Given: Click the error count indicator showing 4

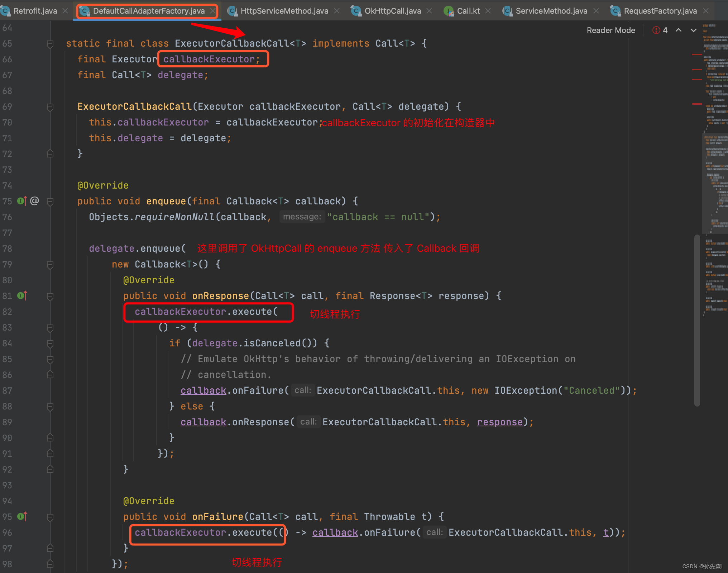Looking at the screenshot, I should 660,30.
